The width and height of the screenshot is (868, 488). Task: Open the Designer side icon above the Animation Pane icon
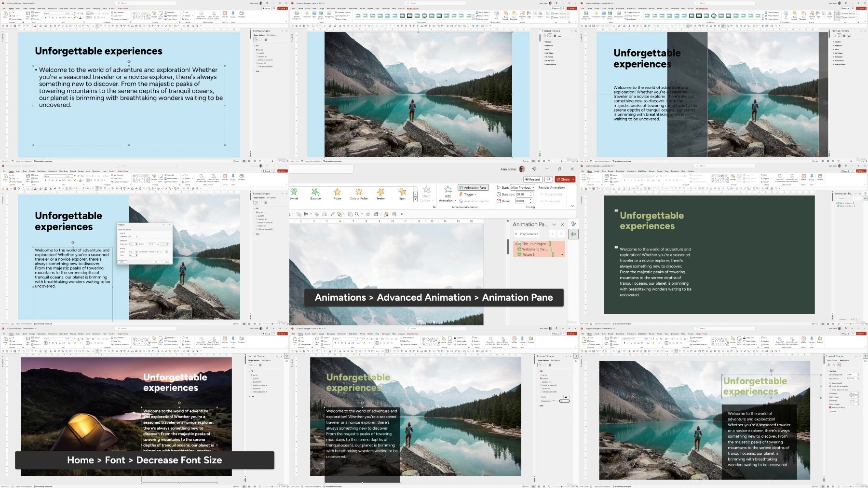tap(573, 224)
